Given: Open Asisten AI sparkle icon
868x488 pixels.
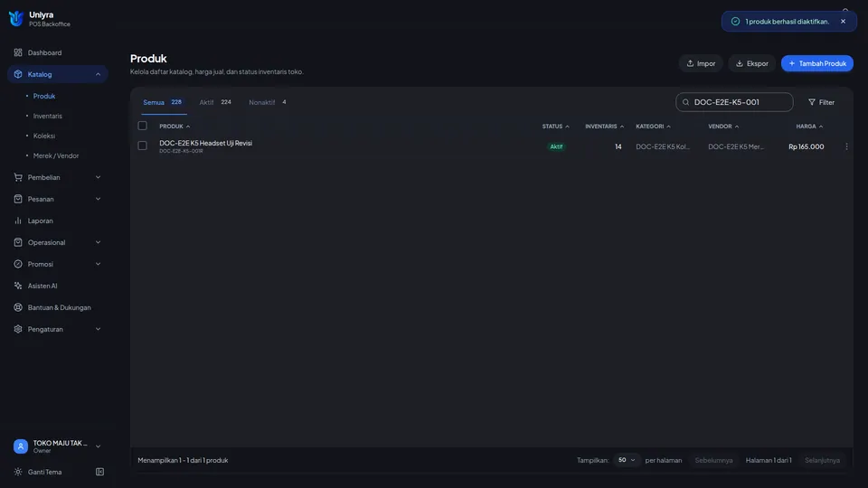Looking at the screenshot, I should coord(18,286).
